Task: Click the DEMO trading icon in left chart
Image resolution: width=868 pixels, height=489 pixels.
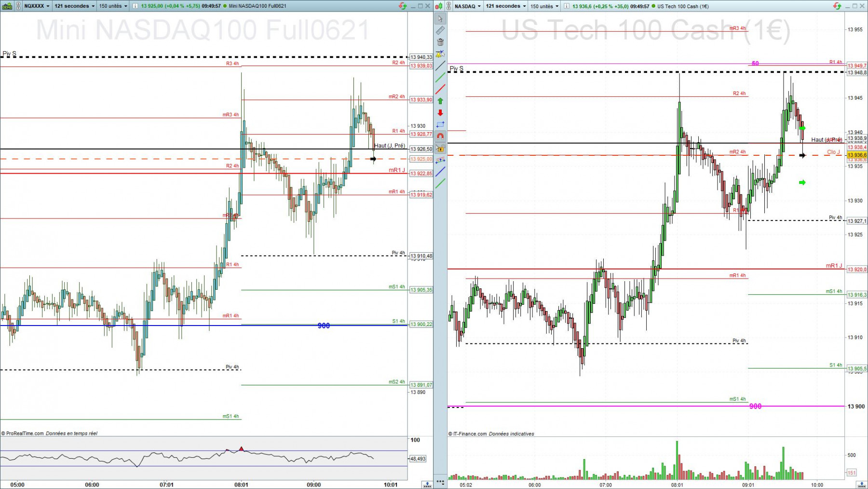Action: (x=7, y=6)
